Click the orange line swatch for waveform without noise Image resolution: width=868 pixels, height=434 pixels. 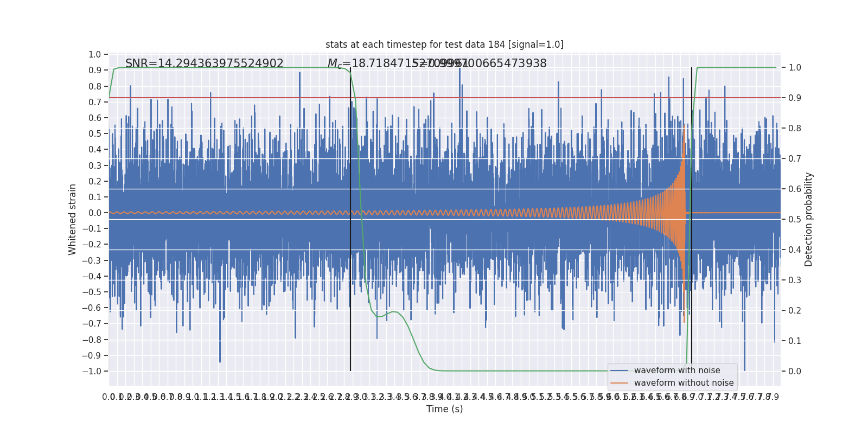click(x=619, y=383)
